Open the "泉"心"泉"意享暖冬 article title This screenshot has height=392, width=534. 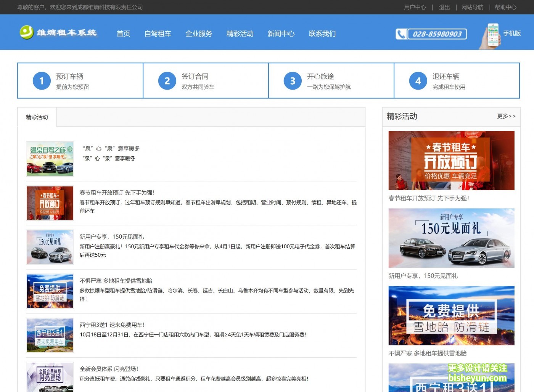pos(111,149)
